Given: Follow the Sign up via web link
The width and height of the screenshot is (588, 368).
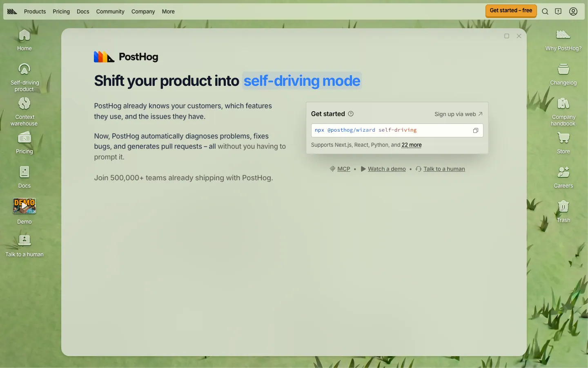Looking at the screenshot, I should pyautogui.click(x=458, y=114).
